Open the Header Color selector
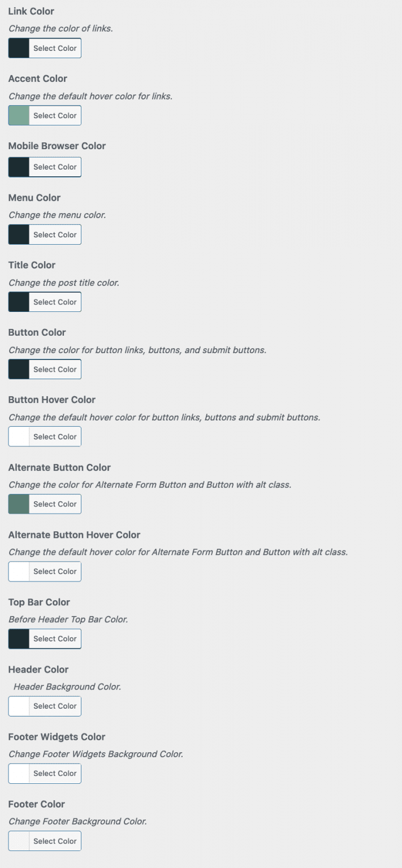This screenshot has height=868, width=402. (55, 705)
